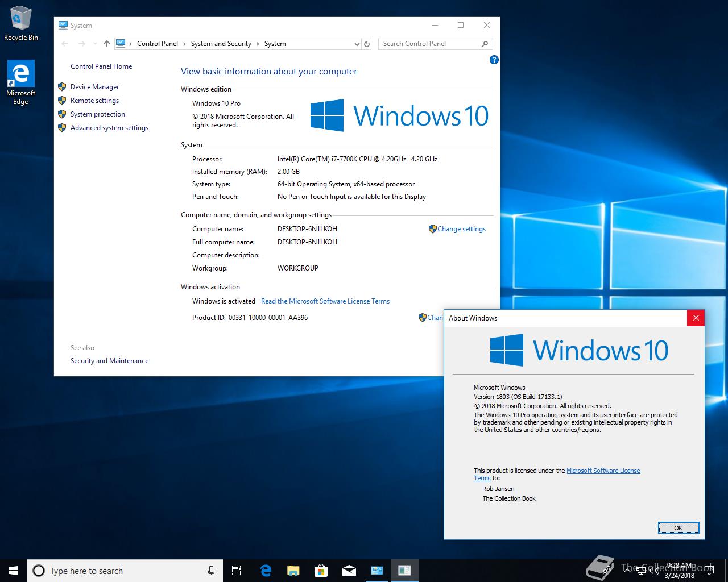Read the Microsoft Software License Terms
Screen dimensions: 728x582
pyautogui.click(x=325, y=301)
